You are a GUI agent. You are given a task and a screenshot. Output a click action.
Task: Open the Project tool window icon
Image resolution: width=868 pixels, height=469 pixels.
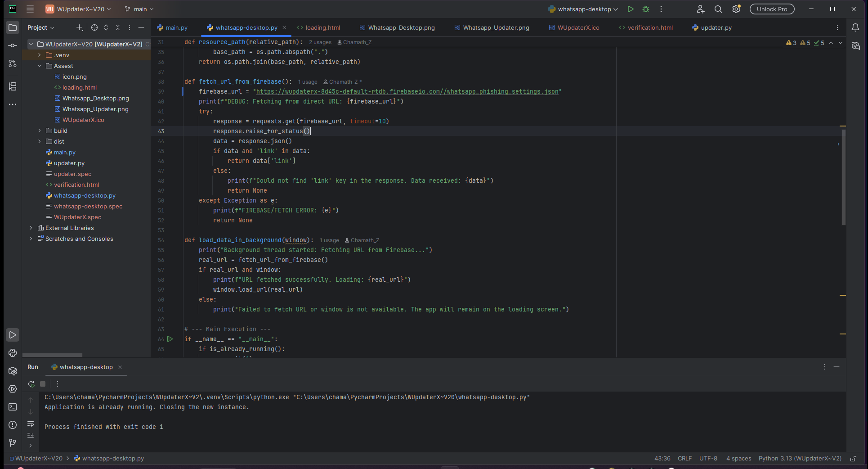13,27
